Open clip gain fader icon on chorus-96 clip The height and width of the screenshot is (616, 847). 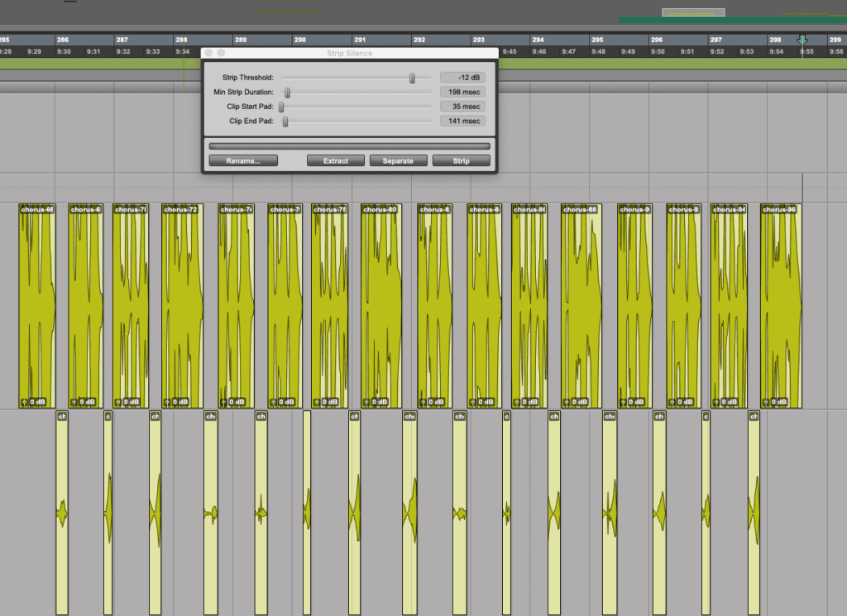766,402
